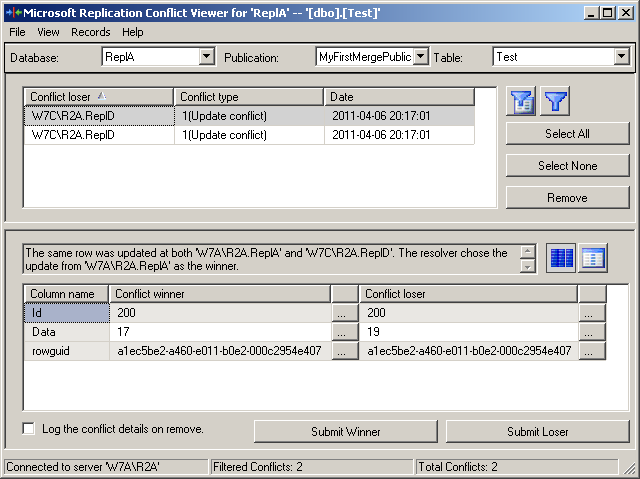
Task: Click the Column name header
Action: [x=66, y=294]
